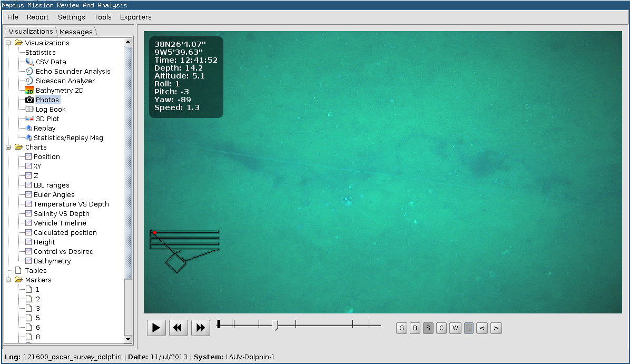Image resolution: width=630 pixels, height=364 pixels.
Task: Open the Tools menu
Action: click(x=103, y=17)
